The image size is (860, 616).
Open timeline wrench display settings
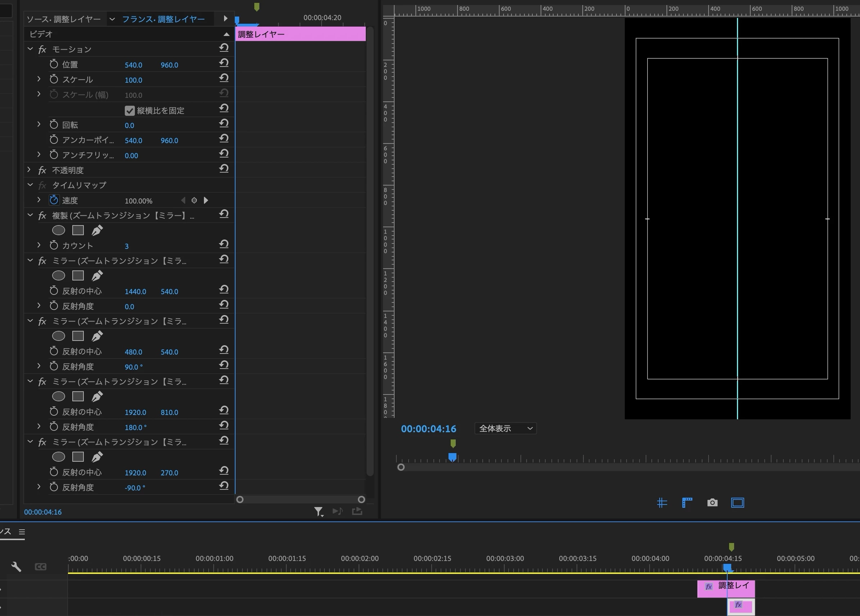click(16, 567)
